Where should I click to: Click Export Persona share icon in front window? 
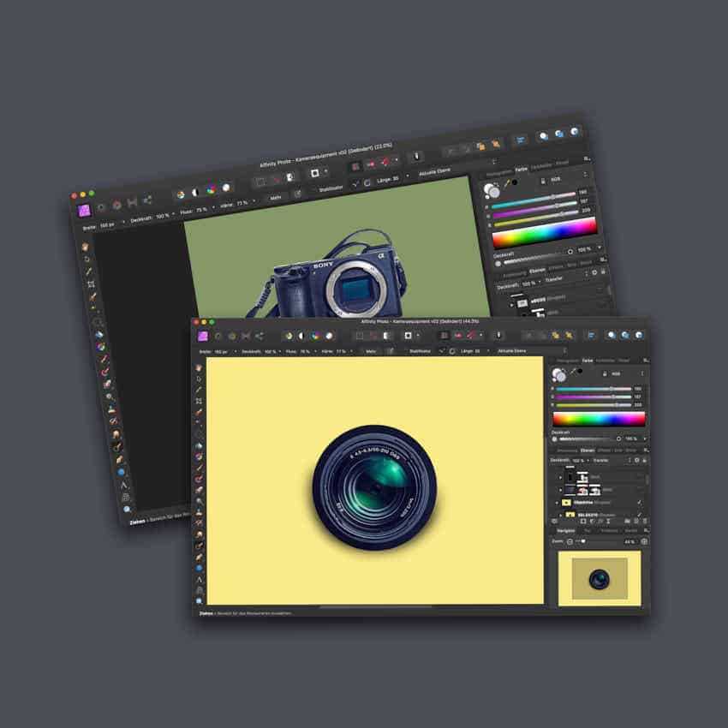(259, 336)
